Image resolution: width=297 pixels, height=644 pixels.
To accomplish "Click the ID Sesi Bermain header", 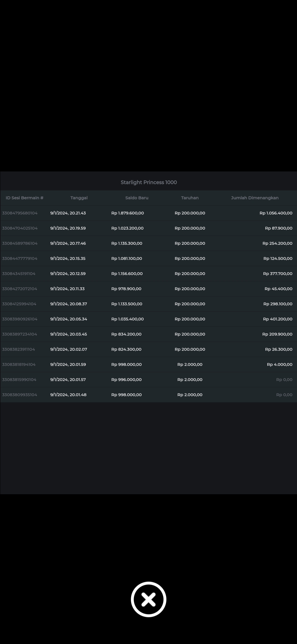I will click(x=24, y=198).
